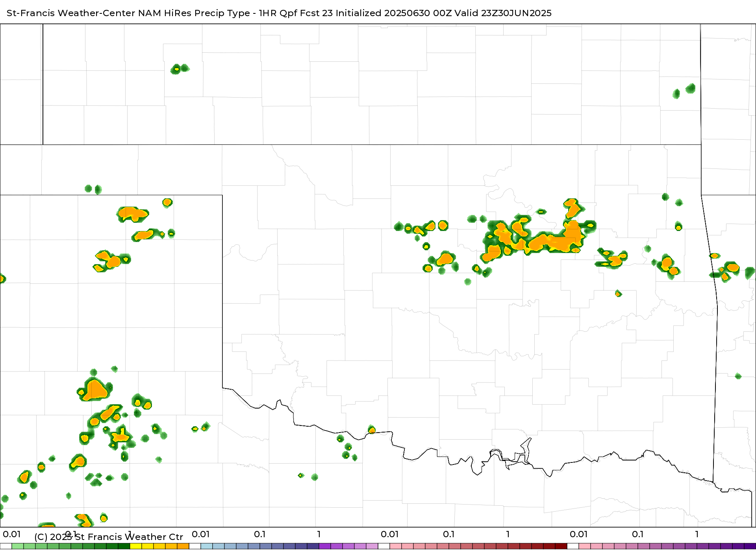Click the orange legend swatch after the yellows
Screen dimensions: 756x551
[x=183, y=546]
